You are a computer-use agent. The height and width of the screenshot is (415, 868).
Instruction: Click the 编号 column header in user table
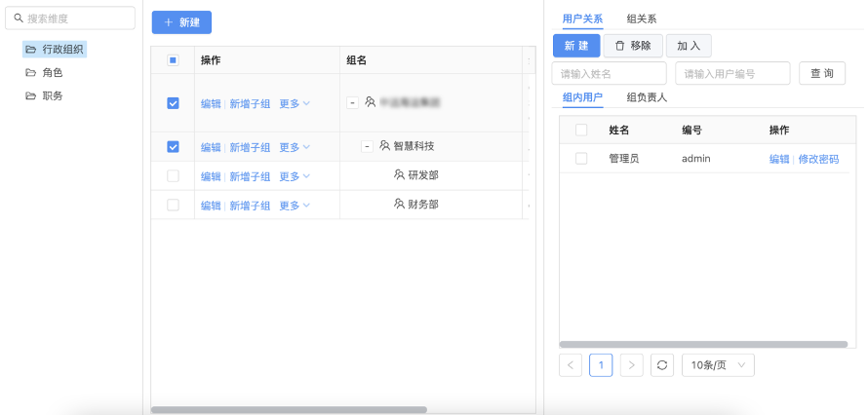[692, 130]
